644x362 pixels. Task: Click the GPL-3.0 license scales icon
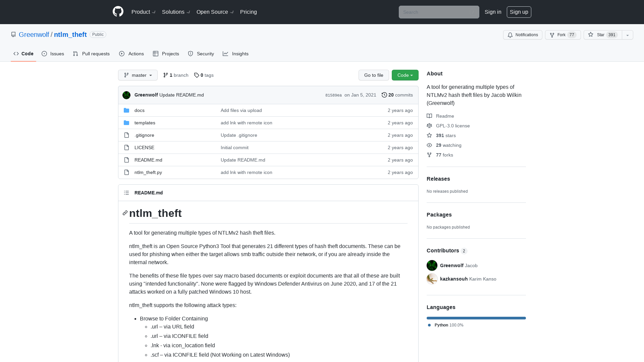click(x=429, y=126)
